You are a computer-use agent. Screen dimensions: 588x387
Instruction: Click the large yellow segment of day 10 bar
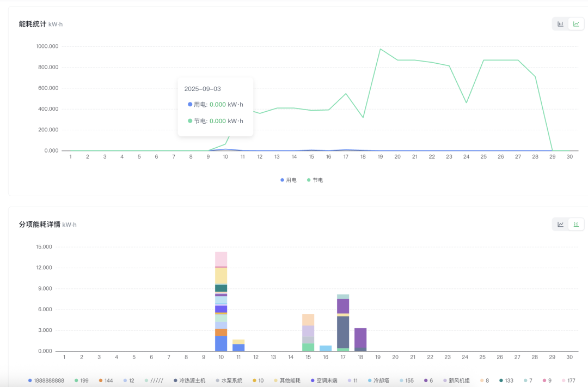pos(221,275)
